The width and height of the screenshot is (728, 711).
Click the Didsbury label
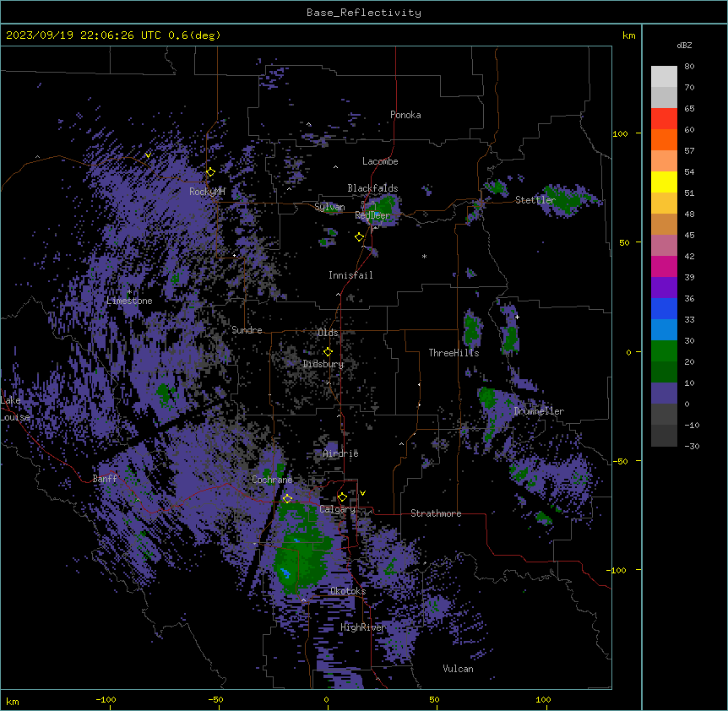tap(323, 364)
